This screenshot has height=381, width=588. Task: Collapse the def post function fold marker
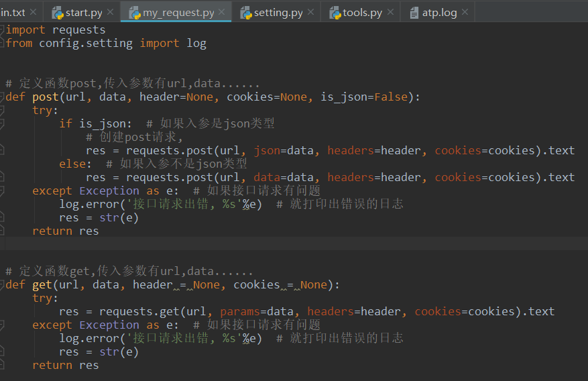[x=2, y=97]
